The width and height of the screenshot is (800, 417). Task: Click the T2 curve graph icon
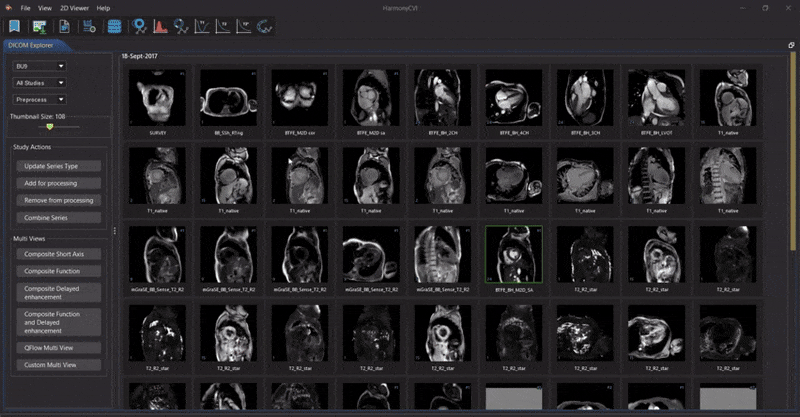point(223,27)
